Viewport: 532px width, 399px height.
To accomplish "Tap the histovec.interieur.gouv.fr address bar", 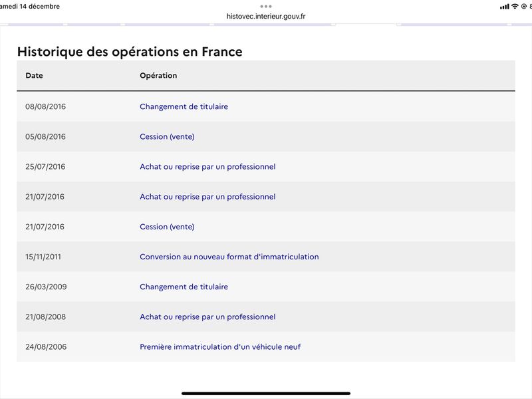I will (x=265, y=16).
